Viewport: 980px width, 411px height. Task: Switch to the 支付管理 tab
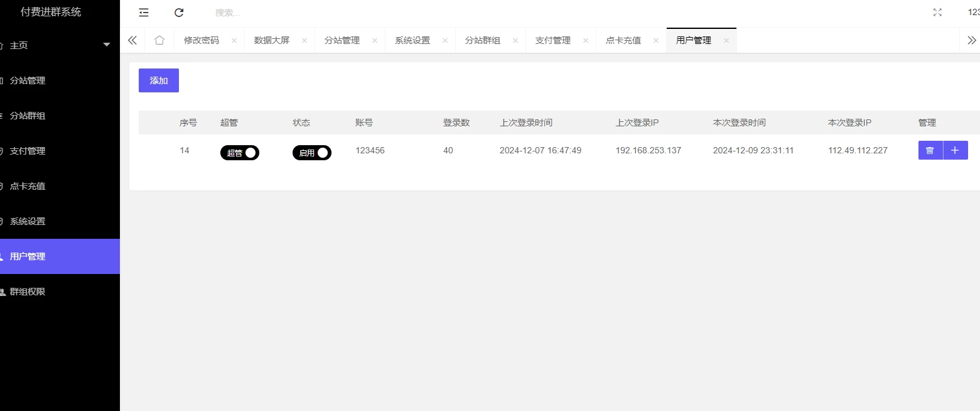[553, 40]
